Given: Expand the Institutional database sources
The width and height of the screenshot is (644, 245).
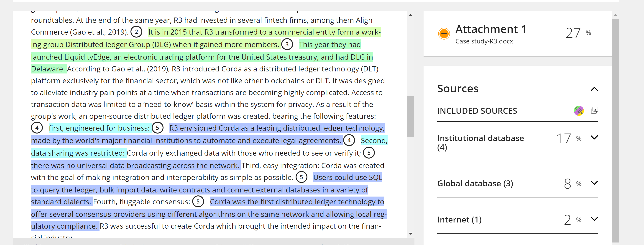Looking at the screenshot, I should (x=594, y=137).
